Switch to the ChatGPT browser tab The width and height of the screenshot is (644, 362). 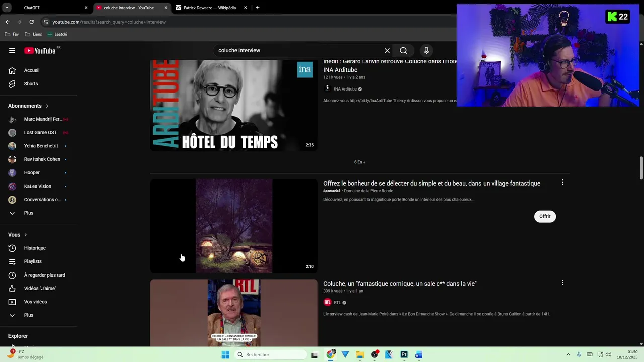(x=49, y=8)
